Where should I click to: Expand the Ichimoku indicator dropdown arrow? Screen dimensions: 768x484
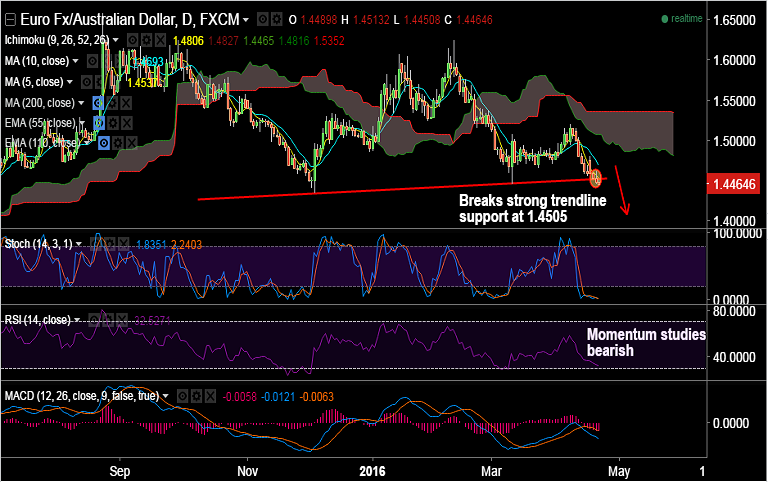(116, 40)
